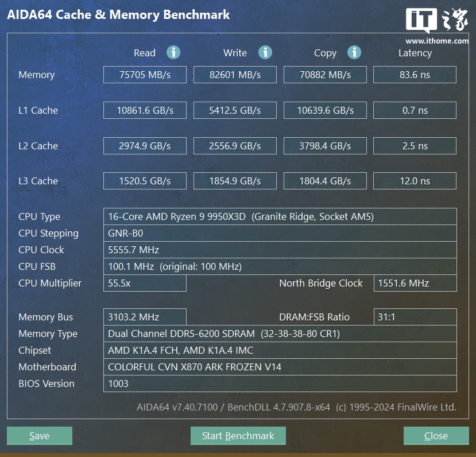Click the CPU Type field
Viewport: 476px width, 457px height.
pyautogui.click(x=280, y=216)
